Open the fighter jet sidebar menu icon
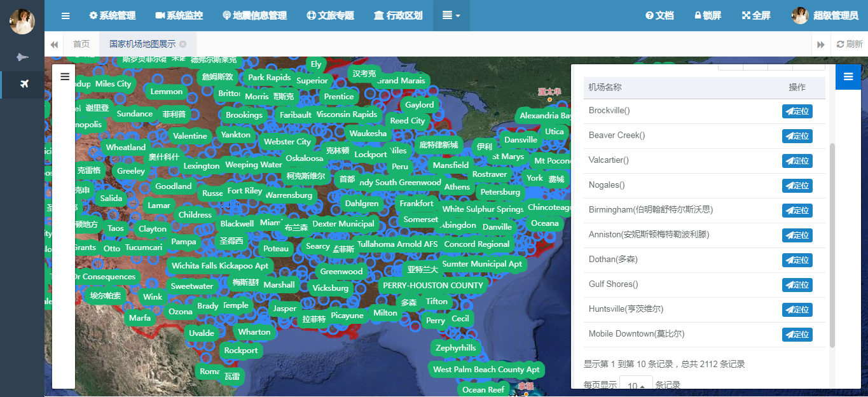Image resolution: width=868 pixels, height=397 pixels. click(x=22, y=57)
